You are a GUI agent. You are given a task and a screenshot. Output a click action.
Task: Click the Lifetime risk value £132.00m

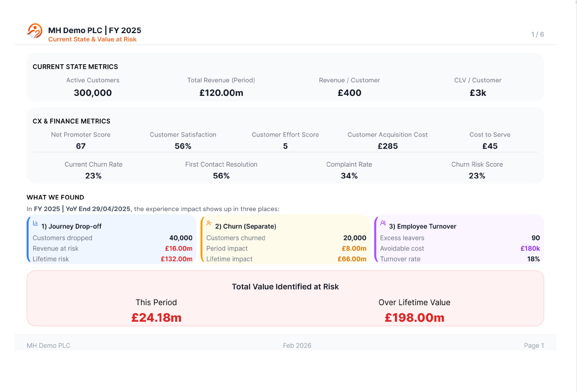[177, 259]
